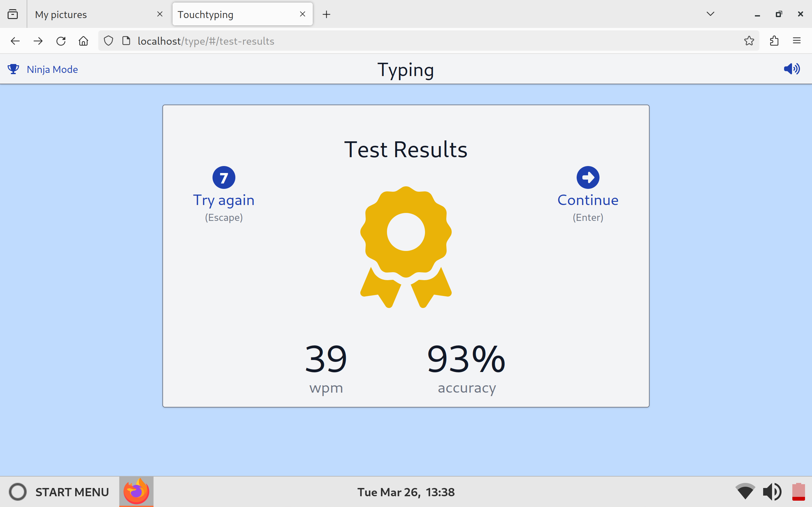Open the START MENU
The height and width of the screenshot is (507, 812).
click(59, 492)
